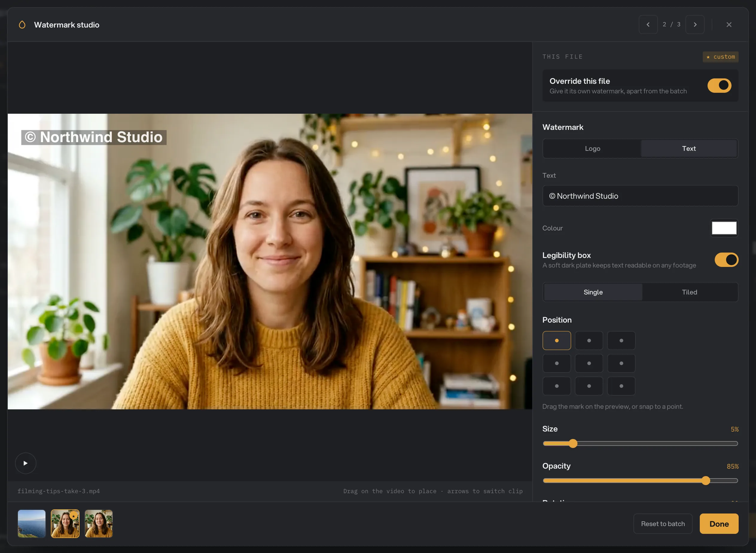Snap watermark to middle-right position
756x553 pixels.
click(x=621, y=363)
